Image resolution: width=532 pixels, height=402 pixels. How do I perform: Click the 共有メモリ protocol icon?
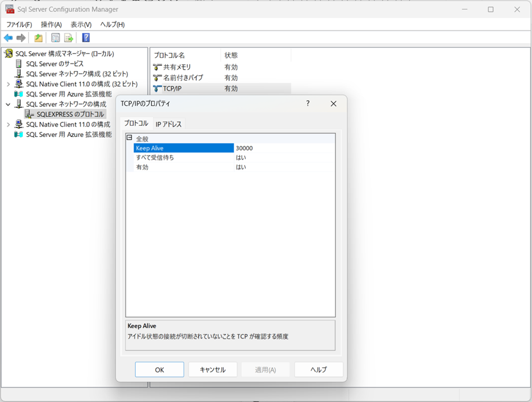click(x=157, y=67)
